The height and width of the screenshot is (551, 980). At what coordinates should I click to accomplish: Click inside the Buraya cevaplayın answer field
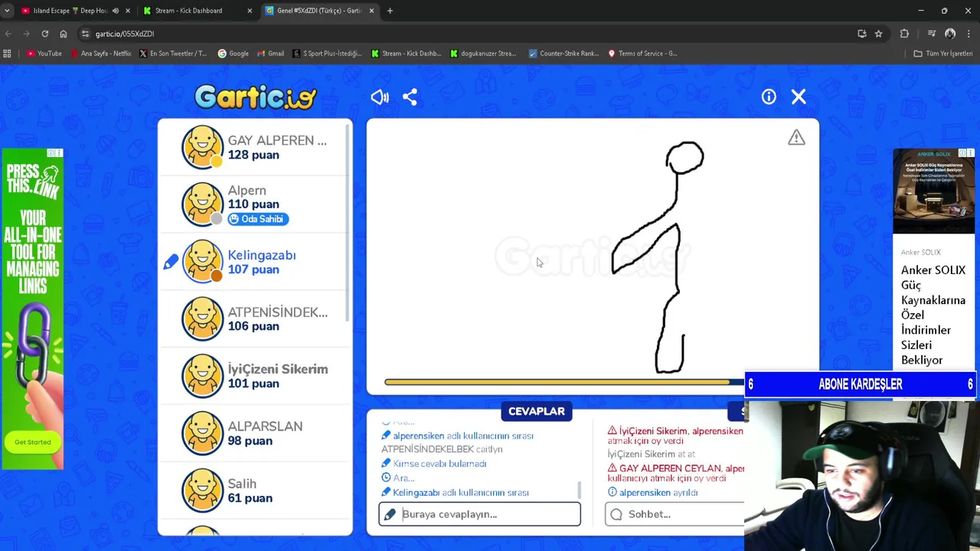(x=479, y=514)
